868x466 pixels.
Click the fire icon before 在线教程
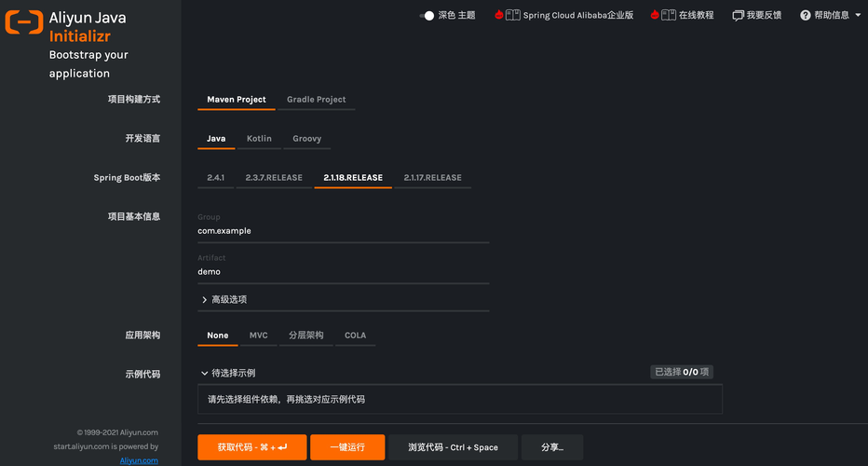(x=655, y=14)
